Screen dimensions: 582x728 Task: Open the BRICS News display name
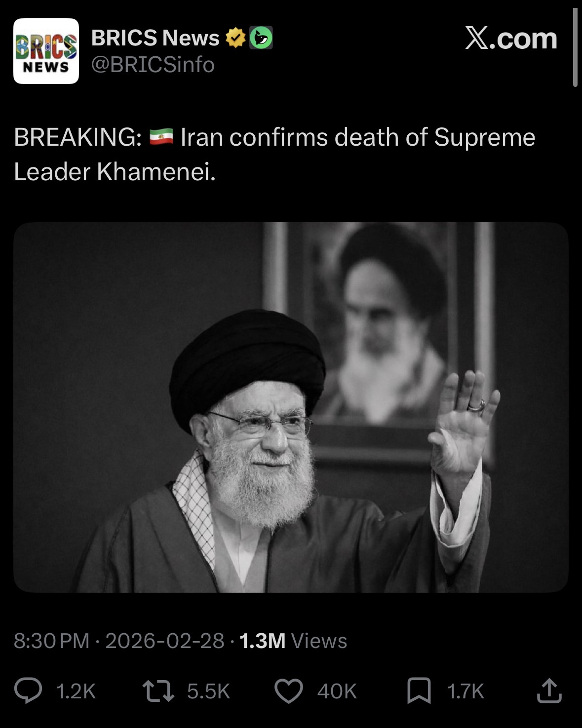pos(155,38)
